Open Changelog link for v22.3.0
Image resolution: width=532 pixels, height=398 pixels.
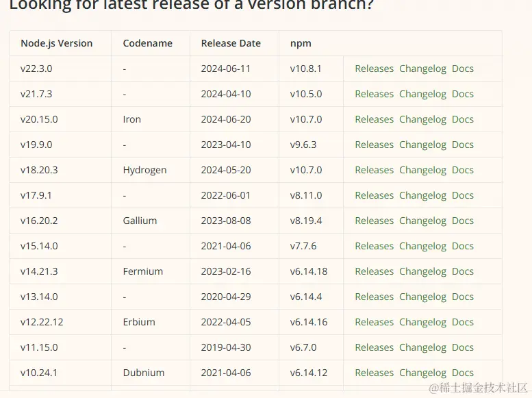[422, 69]
